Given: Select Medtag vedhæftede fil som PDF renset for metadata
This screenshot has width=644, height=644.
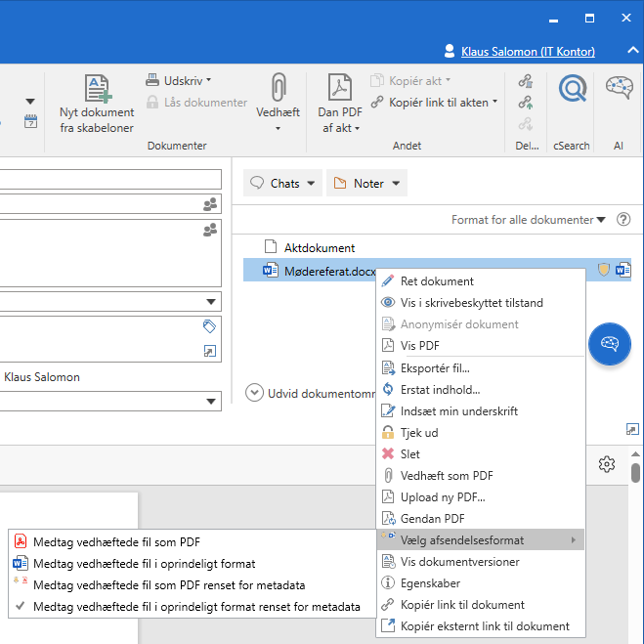Looking at the screenshot, I should [x=168, y=585].
